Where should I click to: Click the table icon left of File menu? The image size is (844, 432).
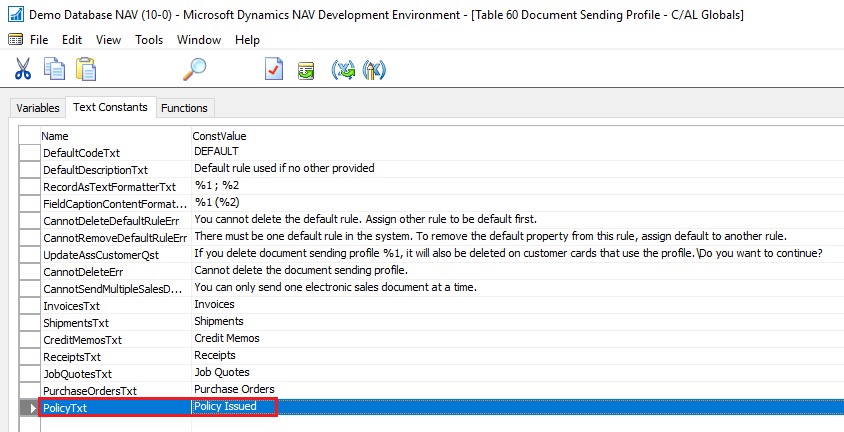click(x=15, y=40)
